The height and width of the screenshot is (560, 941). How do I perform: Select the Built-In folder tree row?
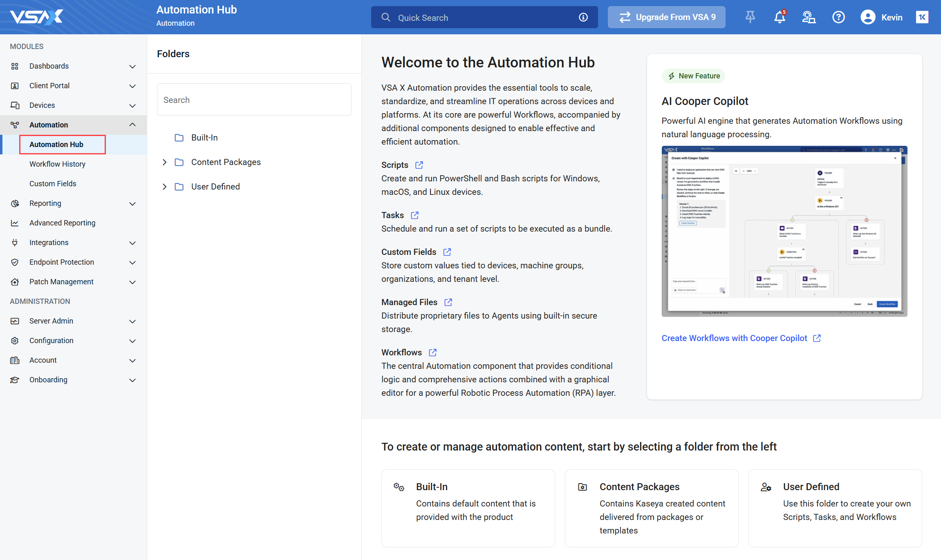point(254,138)
